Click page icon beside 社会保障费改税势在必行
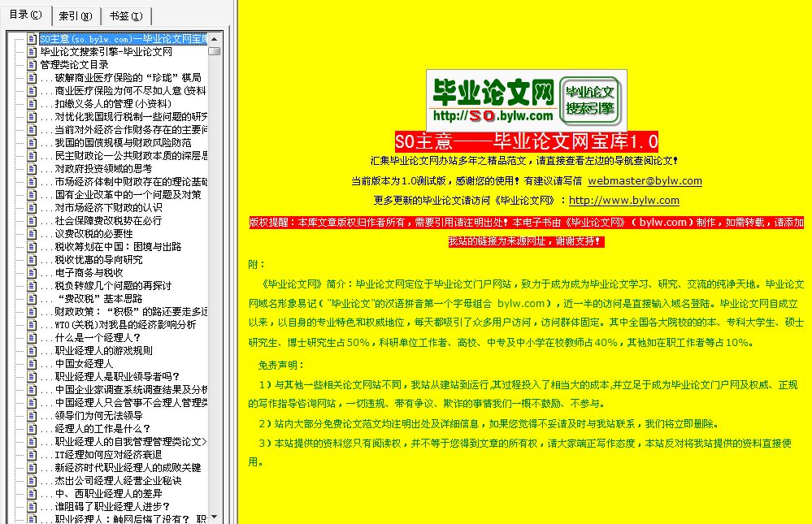Viewport: 812px width, 524px height. click(33, 221)
